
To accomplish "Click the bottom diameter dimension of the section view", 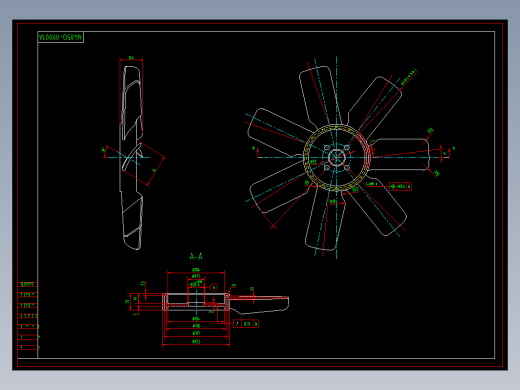I will point(196,342).
